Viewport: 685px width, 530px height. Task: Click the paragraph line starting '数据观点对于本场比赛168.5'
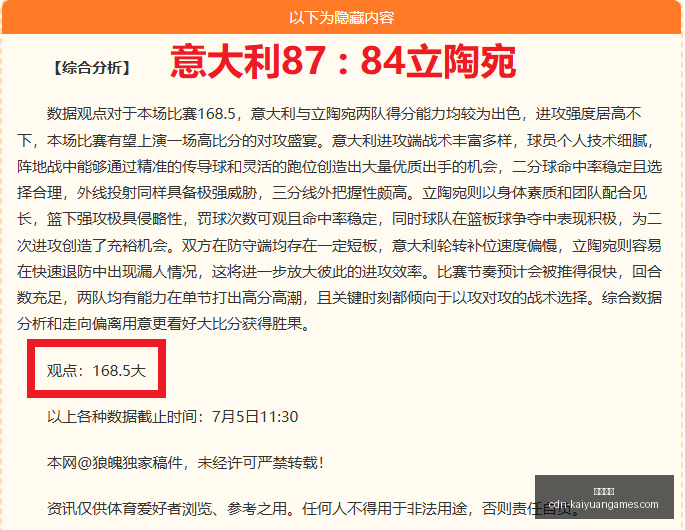click(x=344, y=114)
